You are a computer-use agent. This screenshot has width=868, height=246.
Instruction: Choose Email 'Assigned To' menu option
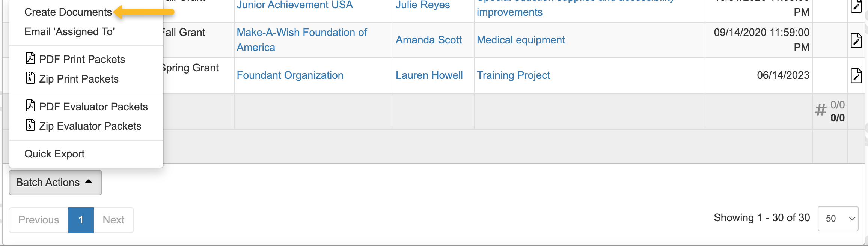pyautogui.click(x=69, y=32)
